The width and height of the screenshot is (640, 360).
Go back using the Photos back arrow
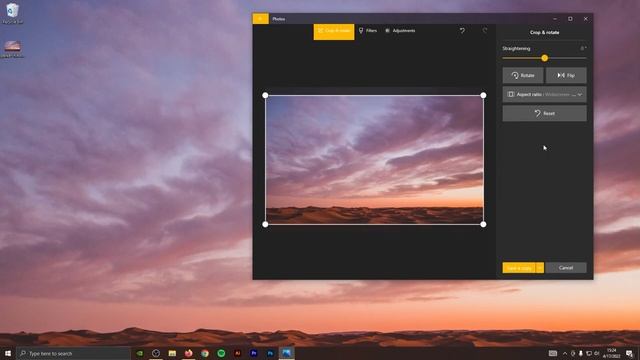[260, 19]
